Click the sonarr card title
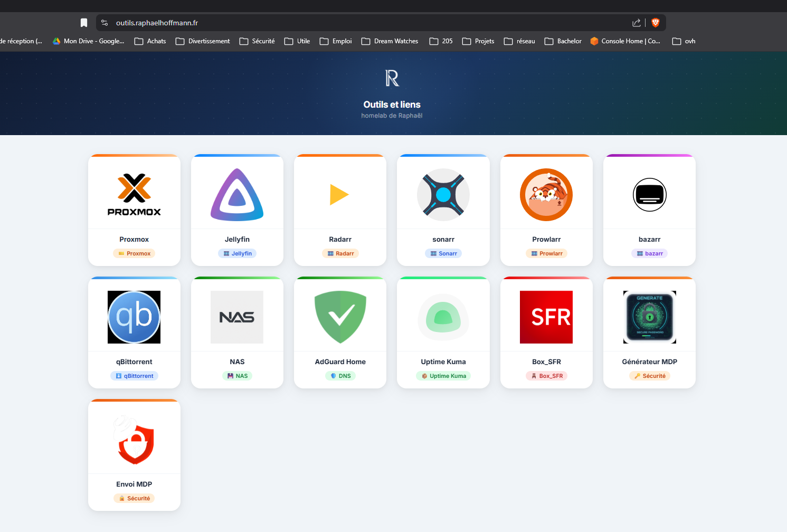 [443, 239]
